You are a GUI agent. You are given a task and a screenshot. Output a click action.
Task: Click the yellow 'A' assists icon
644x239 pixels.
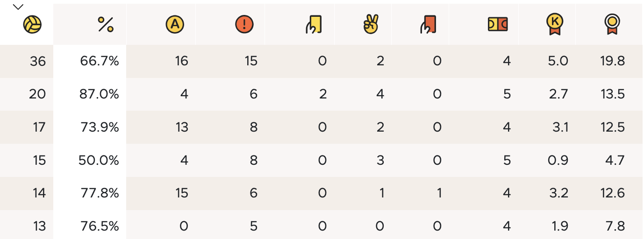pyautogui.click(x=175, y=25)
